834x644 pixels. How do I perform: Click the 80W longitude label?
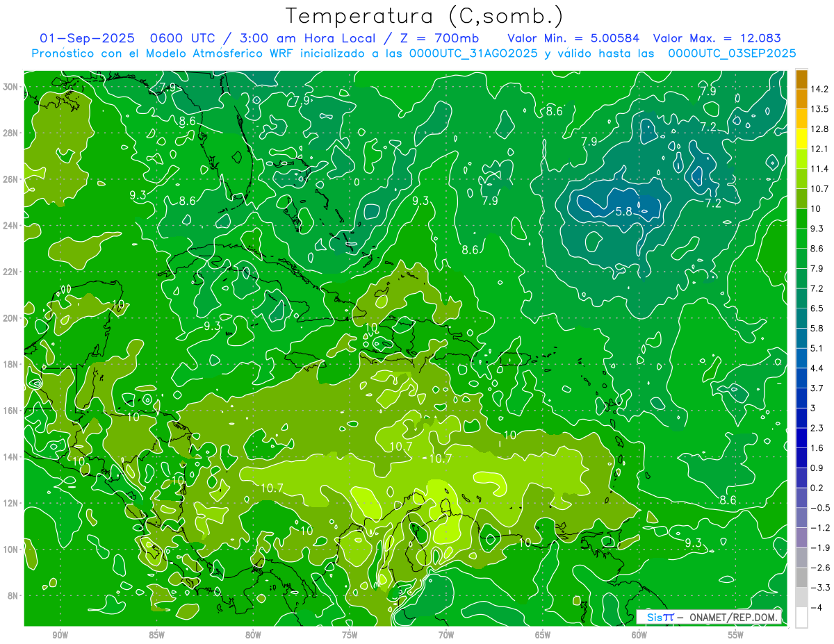253,635
